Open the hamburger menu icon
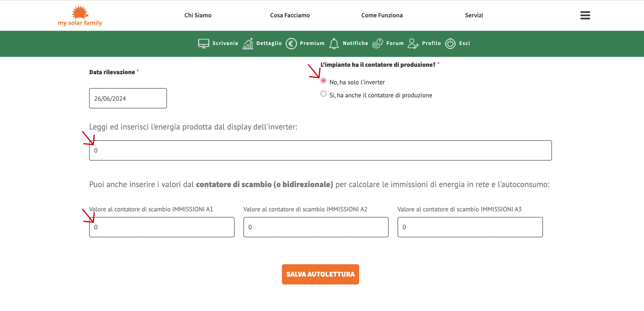This screenshot has height=311, width=644. [x=585, y=15]
